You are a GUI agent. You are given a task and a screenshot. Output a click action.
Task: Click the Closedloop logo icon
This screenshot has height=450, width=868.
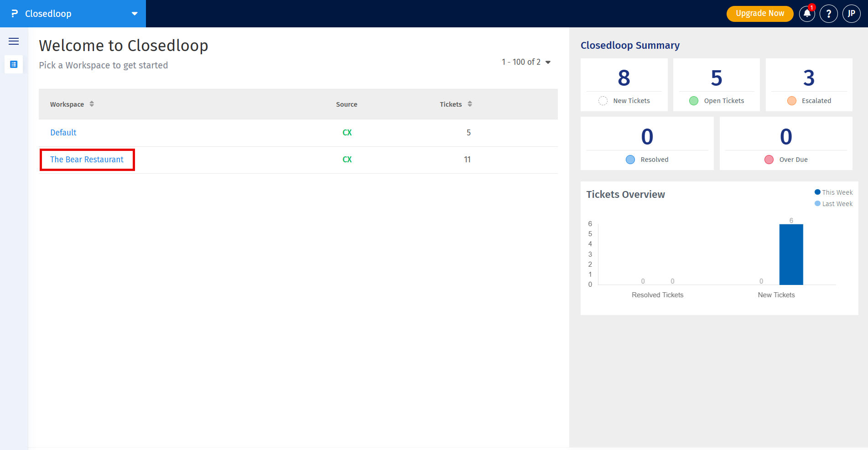15,14
